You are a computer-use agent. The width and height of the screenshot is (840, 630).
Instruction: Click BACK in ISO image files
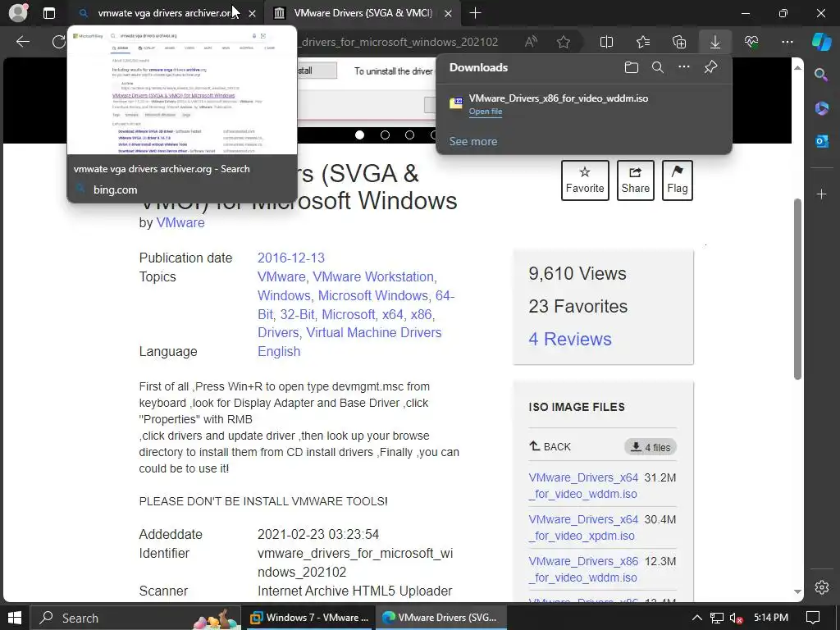click(x=550, y=447)
